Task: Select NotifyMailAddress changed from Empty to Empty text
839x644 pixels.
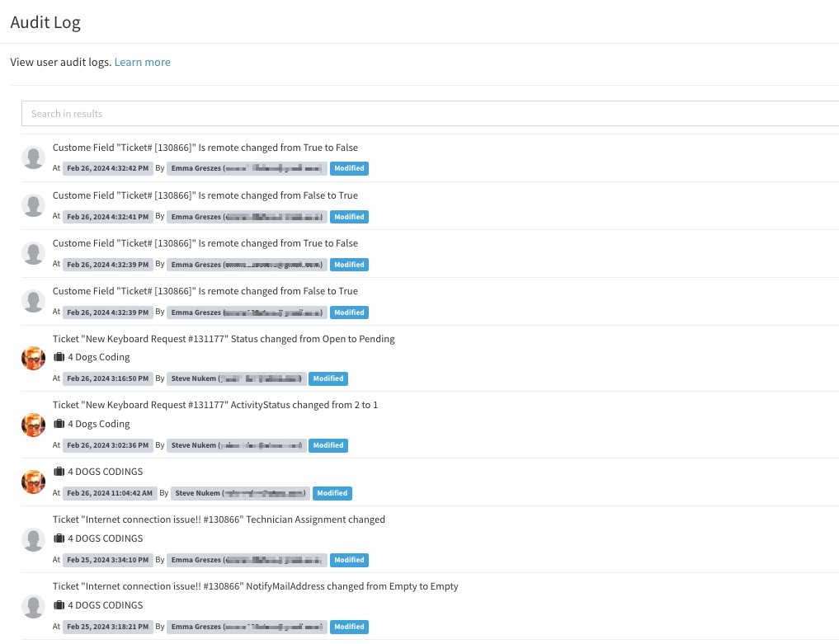Action: tap(352, 586)
